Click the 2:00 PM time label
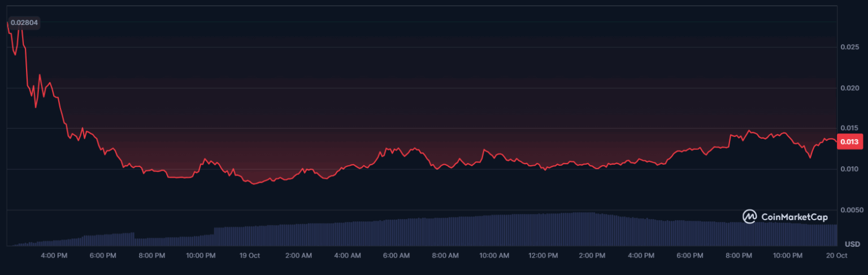 (592, 256)
